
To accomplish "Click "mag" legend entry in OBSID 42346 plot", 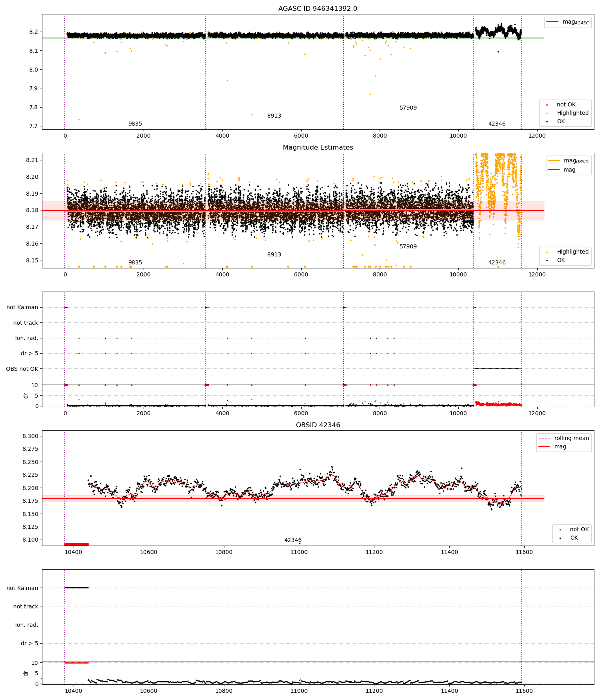I will [552, 446].
